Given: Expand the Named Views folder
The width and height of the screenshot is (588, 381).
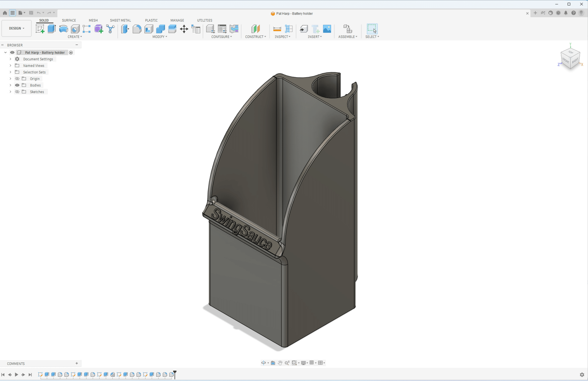Looking at the screenshot, I should point(10,66).
